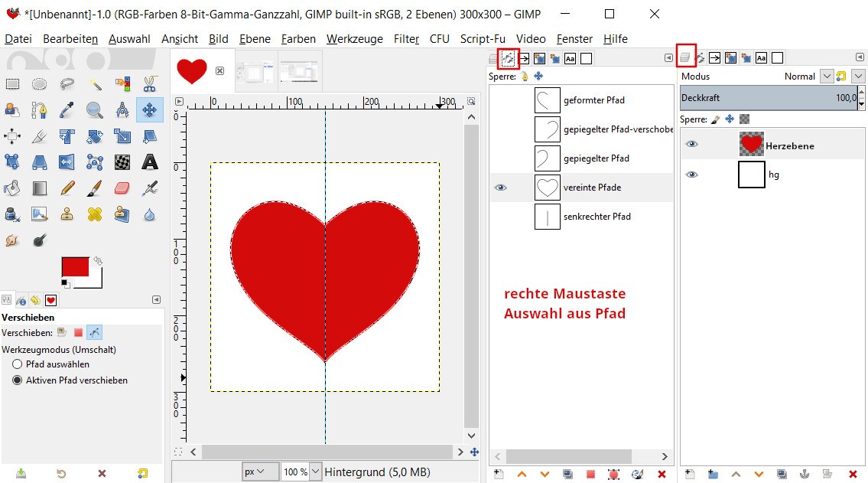Screen dimensions: 868x483
Task: Select the Rectangle Select tool
Action: (13, 84)
